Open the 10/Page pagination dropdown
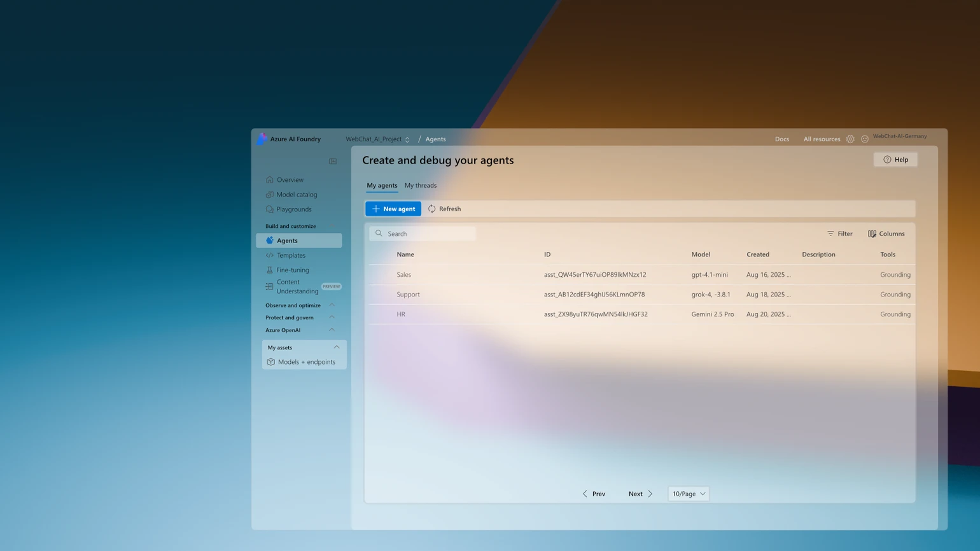This screenshot has height=551, width=980. 688,493
